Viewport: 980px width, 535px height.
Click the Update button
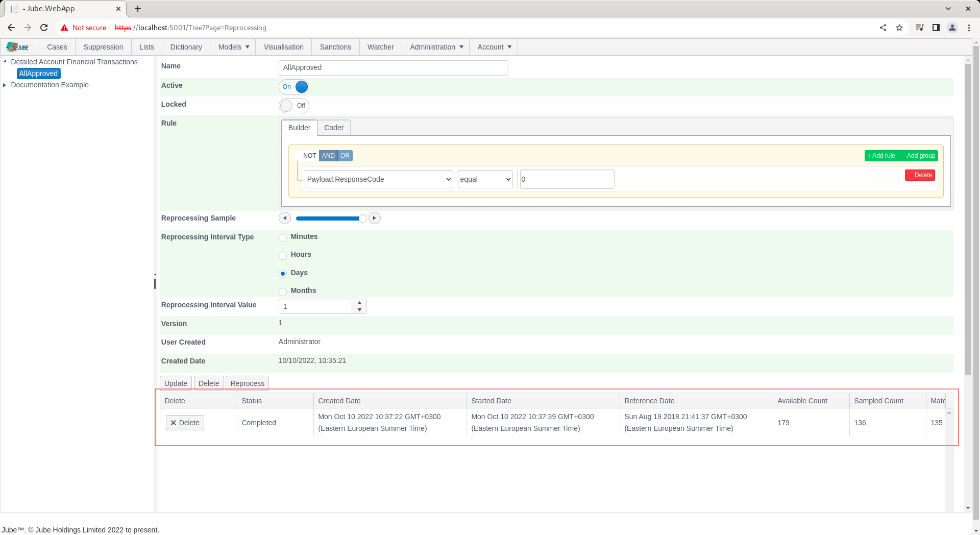176,383
